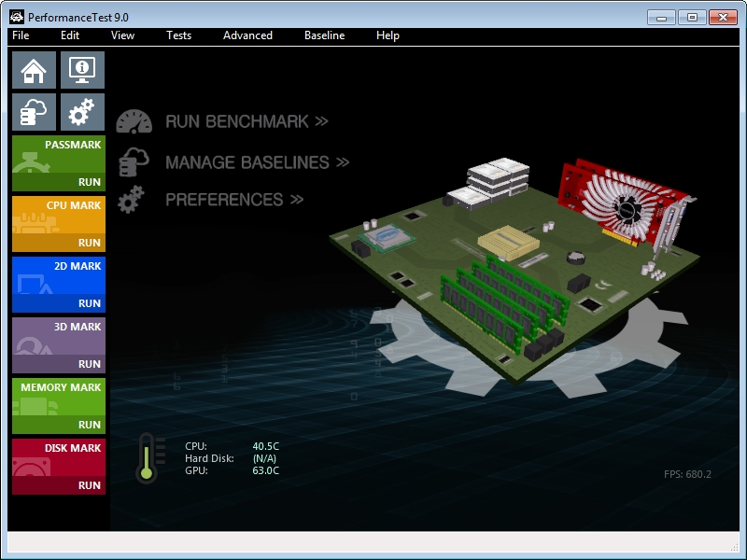Screen dimensions: 747x560
Task: Click the thermometer temperature icon
Action: [x=148, y=457]
